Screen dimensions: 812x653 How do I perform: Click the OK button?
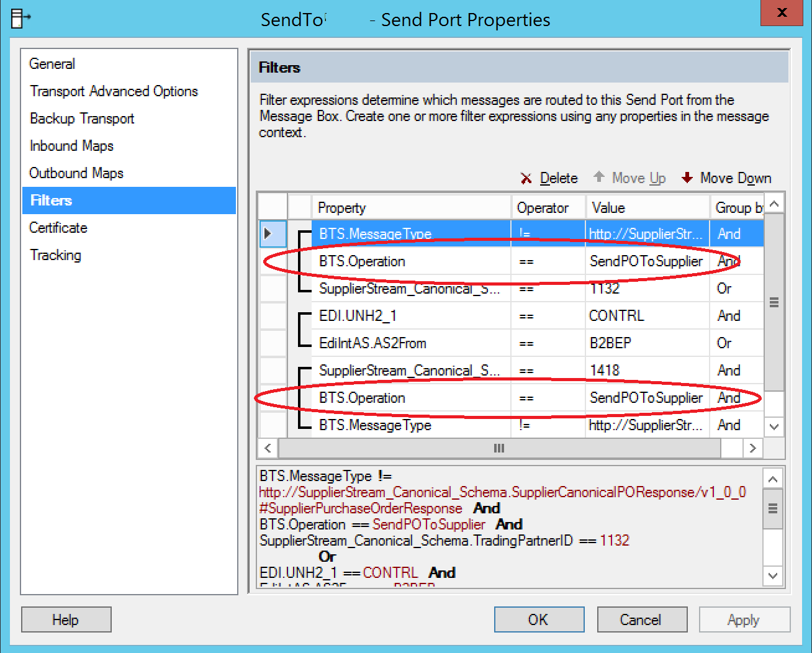(x=539, y=619)
